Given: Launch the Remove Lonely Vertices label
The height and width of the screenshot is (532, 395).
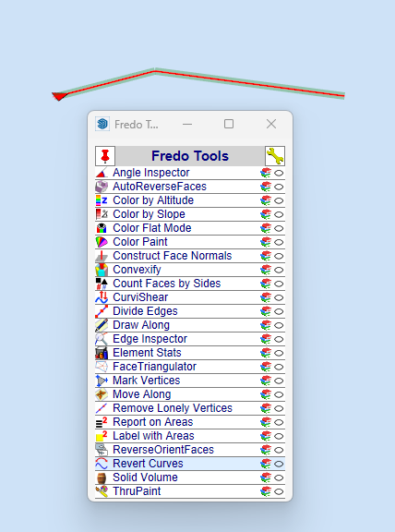Looking at the screenshot, I should pyautogui.click(x=173, y=408).
